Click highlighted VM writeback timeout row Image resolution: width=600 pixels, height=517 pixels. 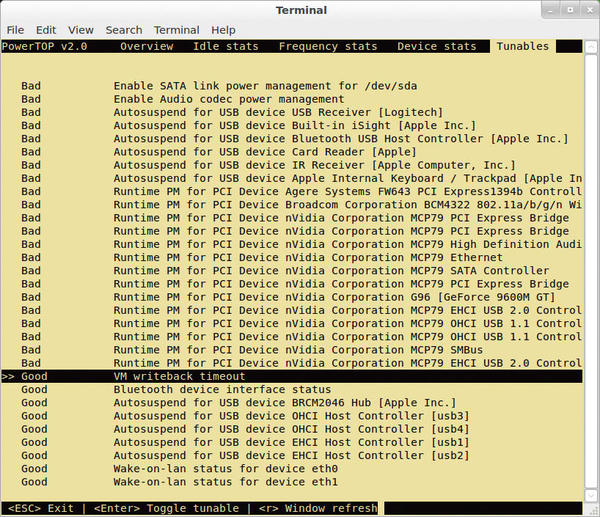tap(292, 376)
